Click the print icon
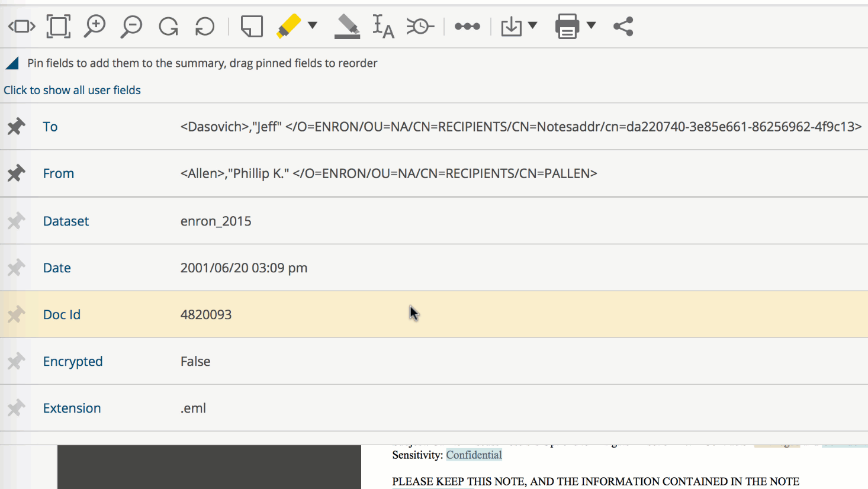868x489 pixels. pyautogui.click(x=567, y=27)
